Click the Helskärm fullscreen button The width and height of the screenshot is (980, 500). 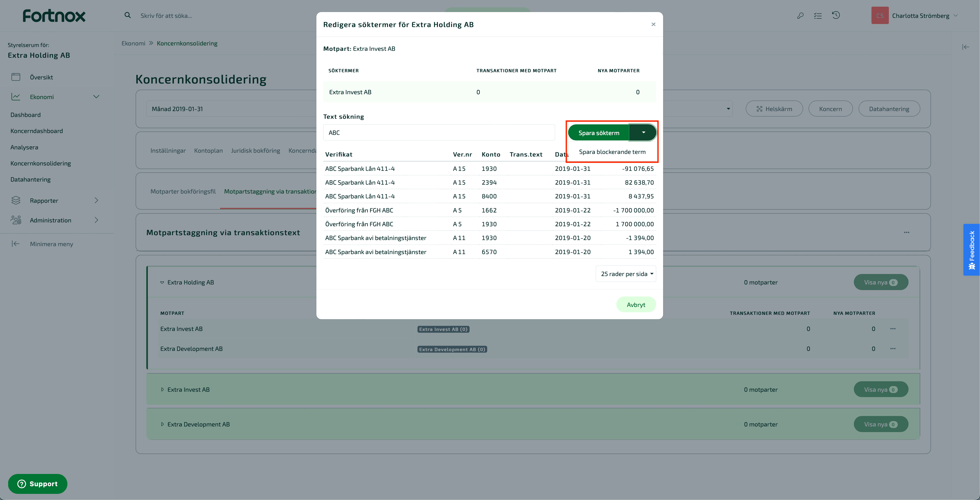coord(774,109)
